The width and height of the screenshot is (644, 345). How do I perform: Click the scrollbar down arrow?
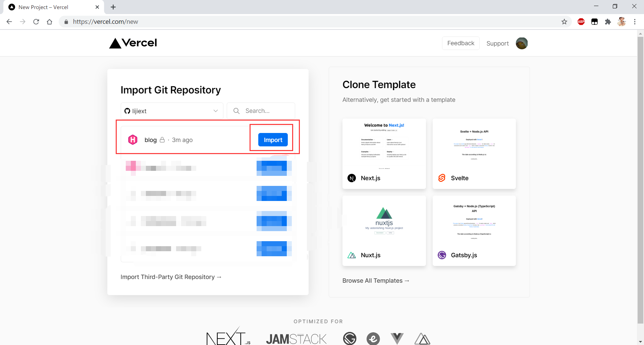click(640, 342)
